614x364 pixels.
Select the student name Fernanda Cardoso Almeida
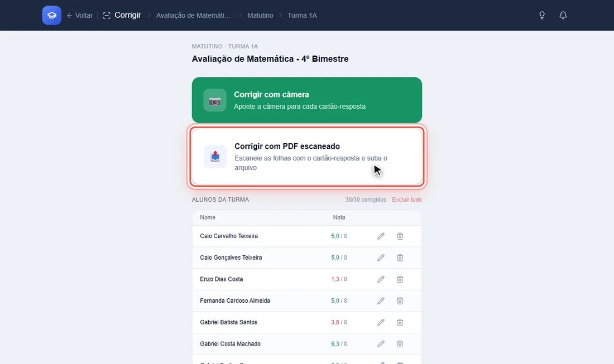(235, 300)
